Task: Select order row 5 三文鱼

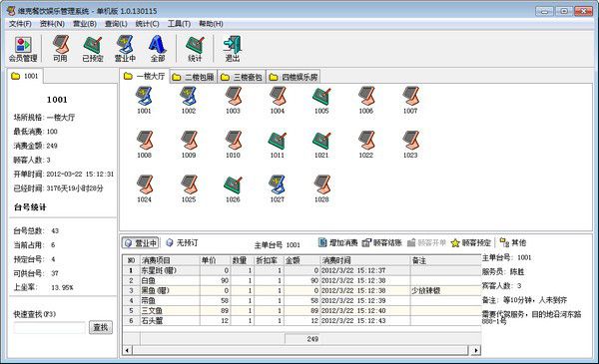Action: [301, 310]
